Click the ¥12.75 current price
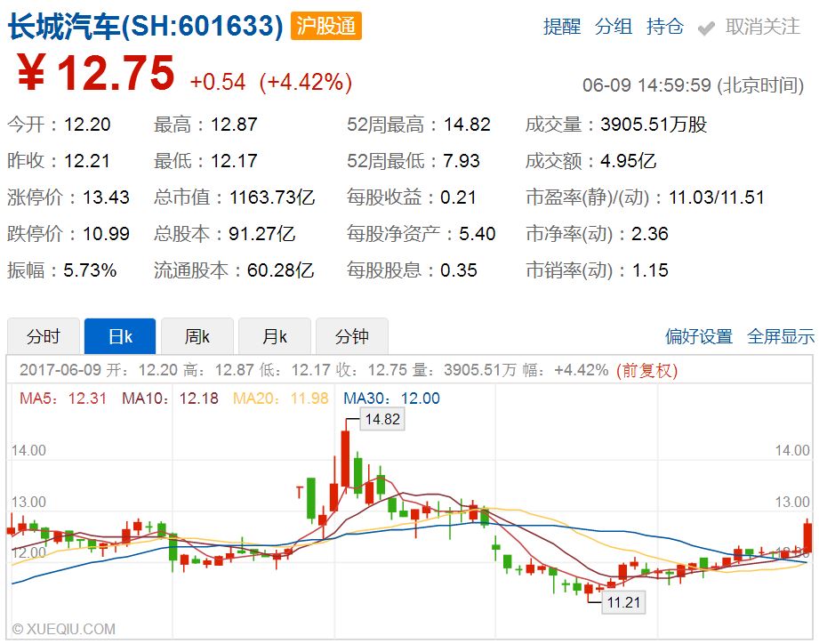The width and height of the screenshot is (819, 644). coord(95,73)
